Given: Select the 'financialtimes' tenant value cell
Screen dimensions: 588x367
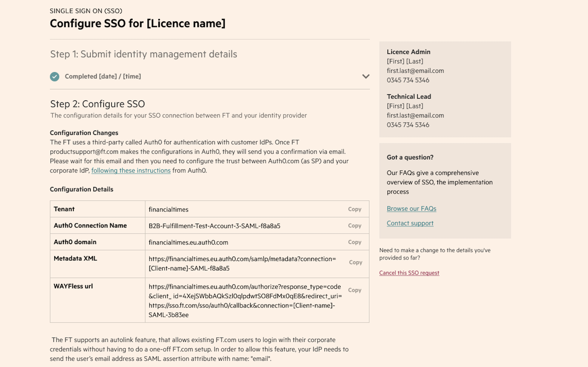Looking at the screenshot, I should click(x=169, y=209).
